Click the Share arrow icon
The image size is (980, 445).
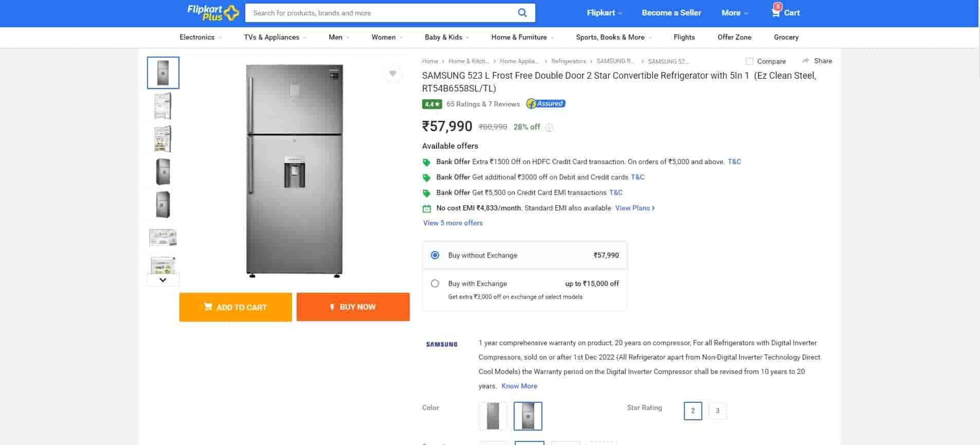pos(806,61)
